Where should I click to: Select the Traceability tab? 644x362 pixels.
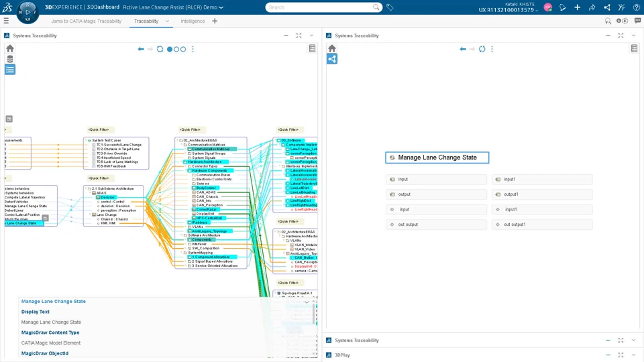tap(146, 21)
